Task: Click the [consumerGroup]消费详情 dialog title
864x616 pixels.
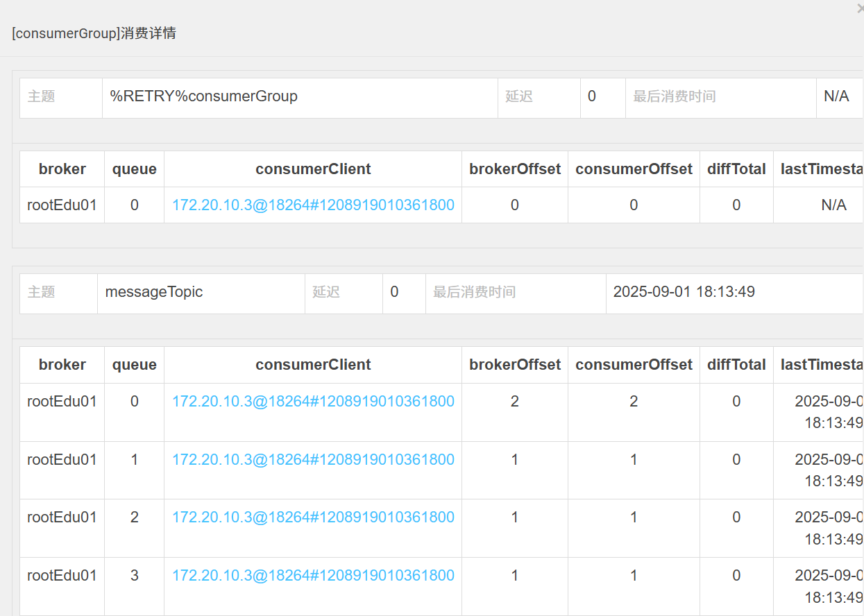Action: click(94, 33)
